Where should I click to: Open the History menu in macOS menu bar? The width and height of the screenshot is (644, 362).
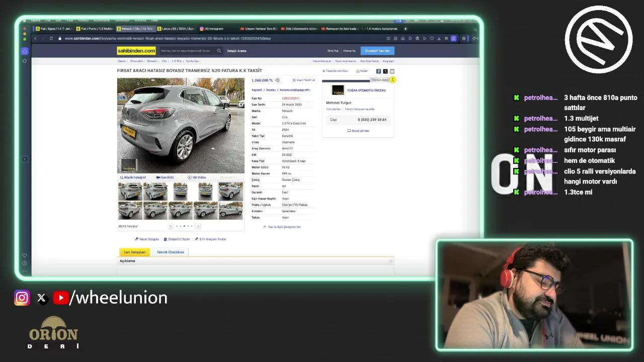point(84,21)
